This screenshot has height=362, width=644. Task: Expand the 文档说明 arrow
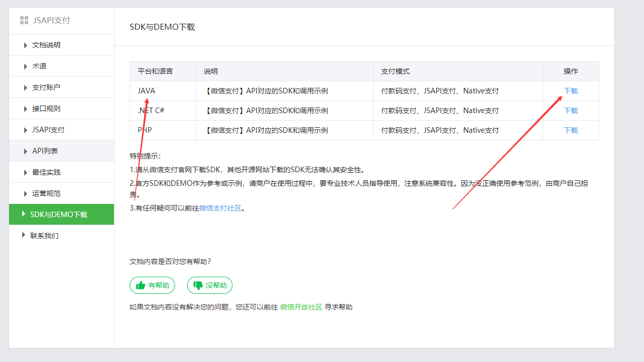coord(26,45)
